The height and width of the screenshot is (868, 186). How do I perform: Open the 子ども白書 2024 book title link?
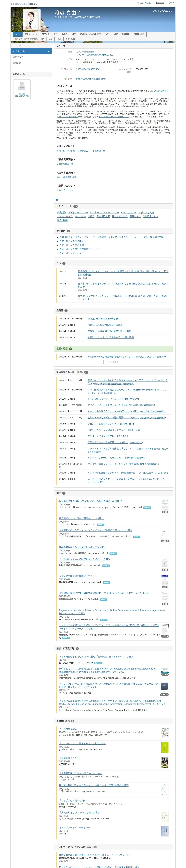(68, 729)
